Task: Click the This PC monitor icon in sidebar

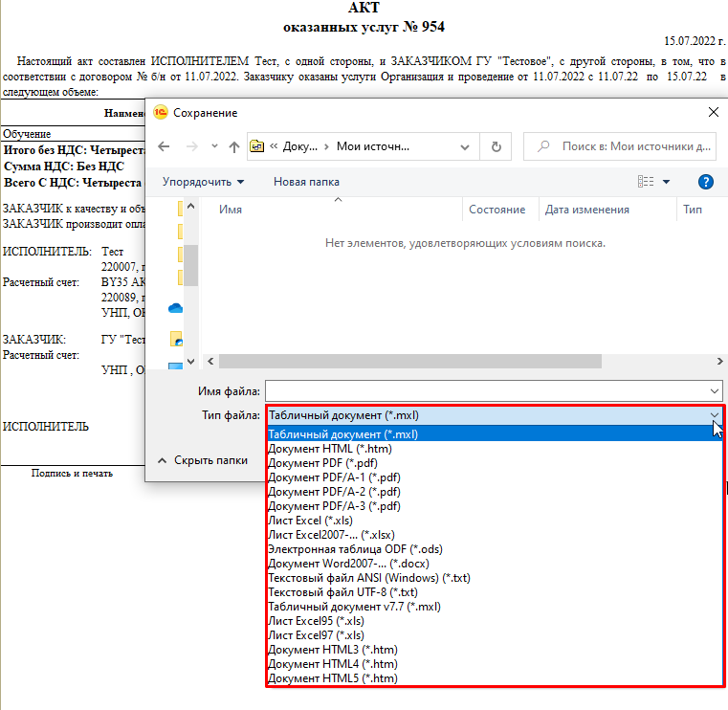Action: [176, 366]
